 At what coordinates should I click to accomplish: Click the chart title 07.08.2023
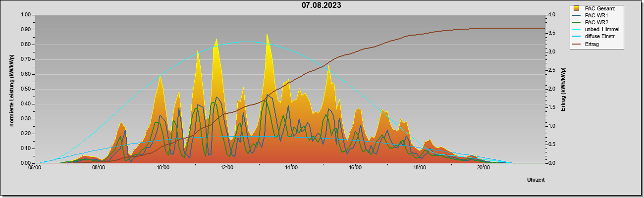(321, 6)
